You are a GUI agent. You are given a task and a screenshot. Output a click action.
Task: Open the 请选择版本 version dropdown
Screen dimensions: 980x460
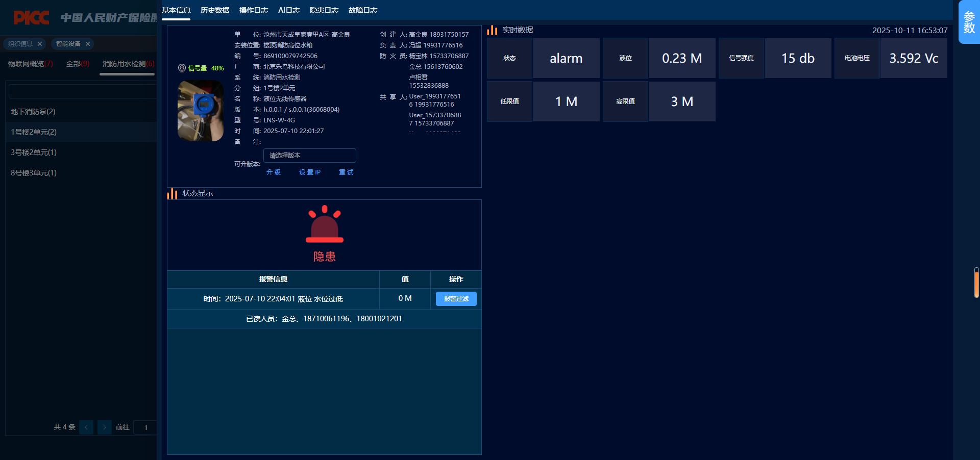(x=309, y=156)
